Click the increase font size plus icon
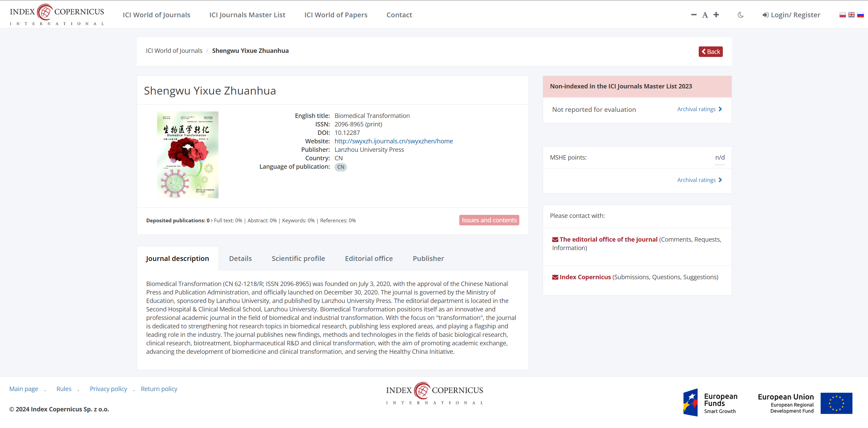 pyautogui.click(x=716, y=15)
